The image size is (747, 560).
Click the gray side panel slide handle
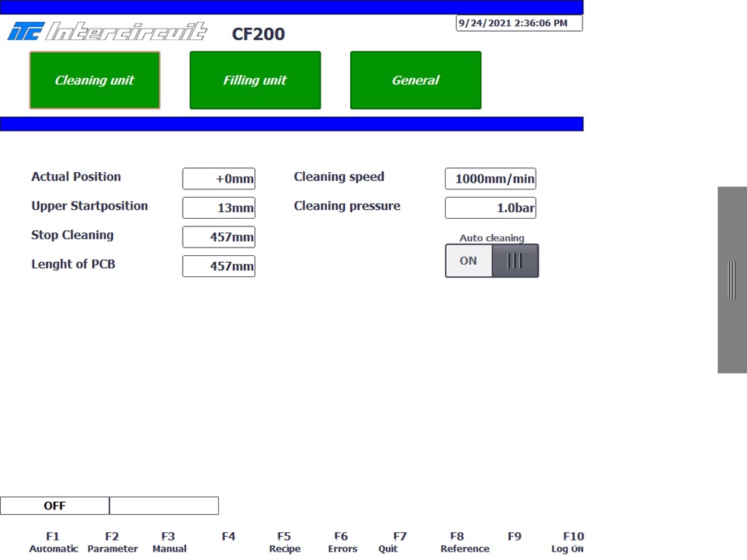[731, 280]
